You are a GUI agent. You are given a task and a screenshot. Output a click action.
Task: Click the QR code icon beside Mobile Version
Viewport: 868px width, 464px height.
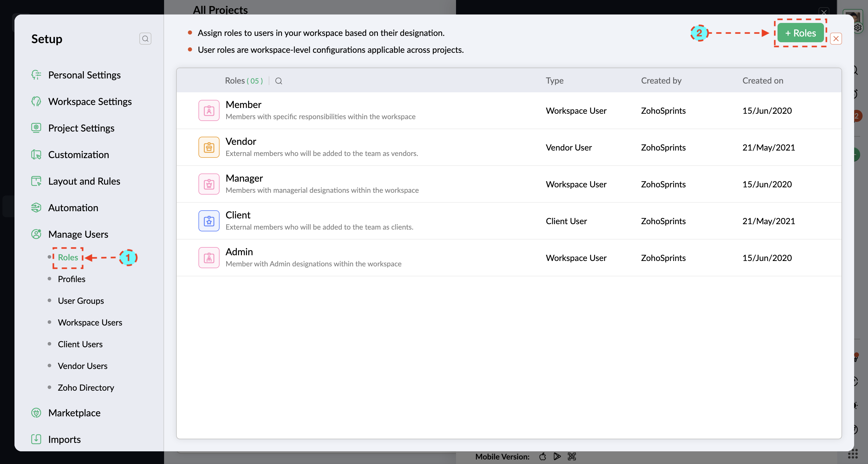point(572,456)
